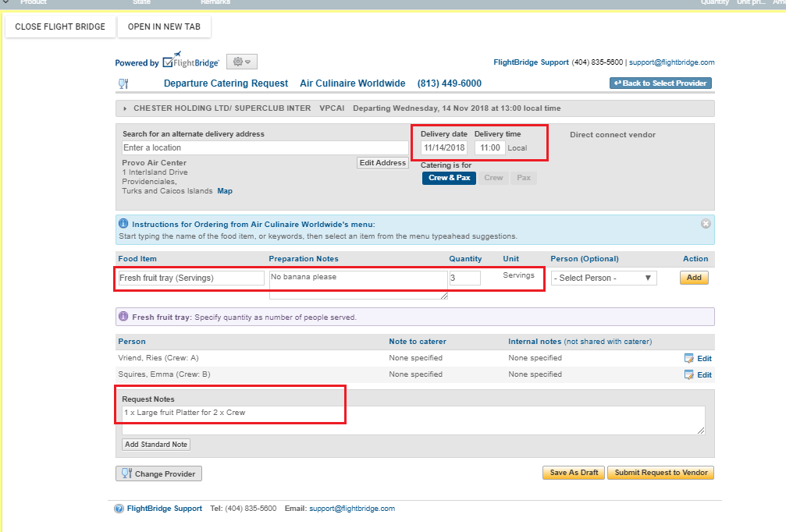
Task: Click Open In New Tab button
Action: tap(164, 27)
